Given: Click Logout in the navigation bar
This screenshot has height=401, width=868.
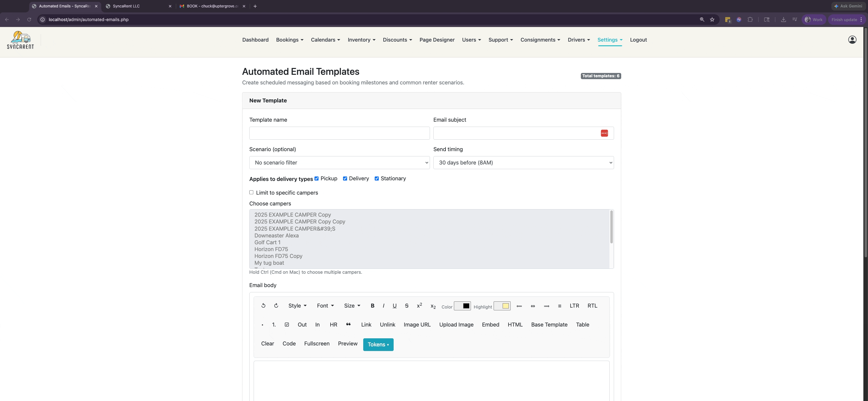Looking at the screenshot, I should click(638, 40).
